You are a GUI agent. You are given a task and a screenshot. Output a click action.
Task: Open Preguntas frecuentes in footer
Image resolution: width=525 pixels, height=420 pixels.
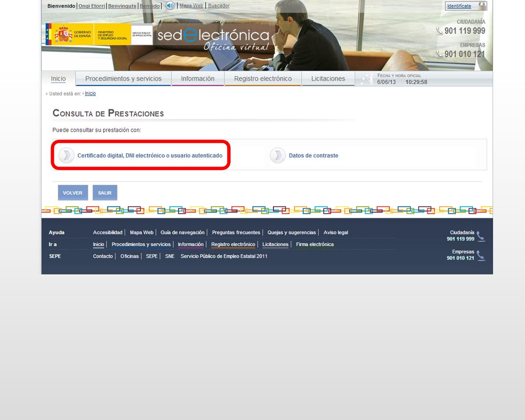pos(236,232)
